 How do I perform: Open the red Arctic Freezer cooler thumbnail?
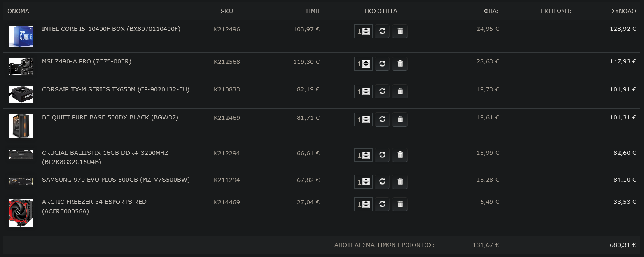tap(21, 213)
